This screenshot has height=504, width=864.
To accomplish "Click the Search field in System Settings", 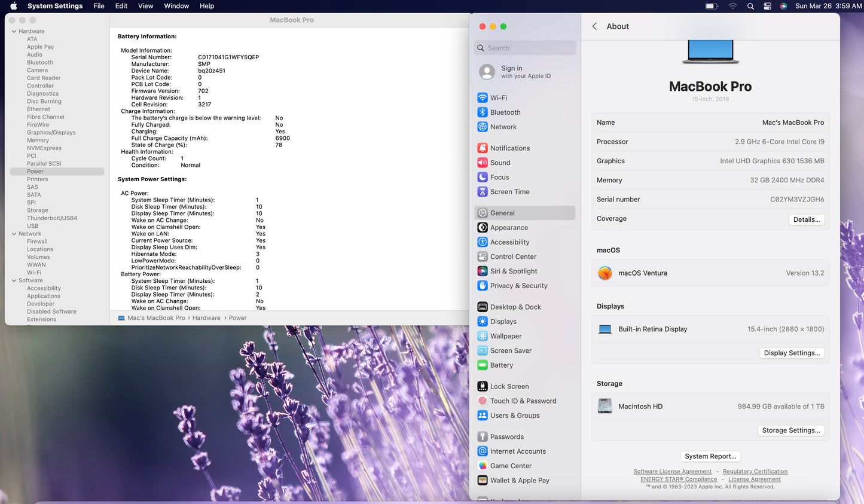I will tap(526, 48).
